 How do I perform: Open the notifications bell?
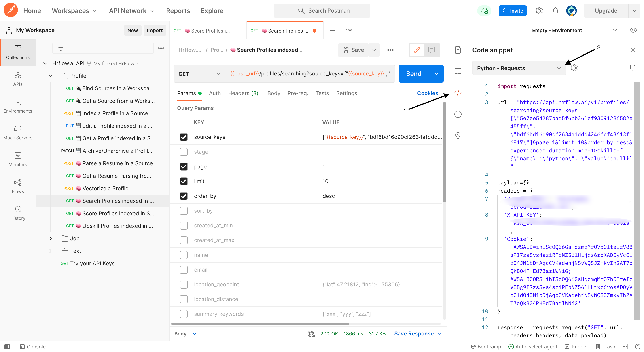(x=555, y=11)
